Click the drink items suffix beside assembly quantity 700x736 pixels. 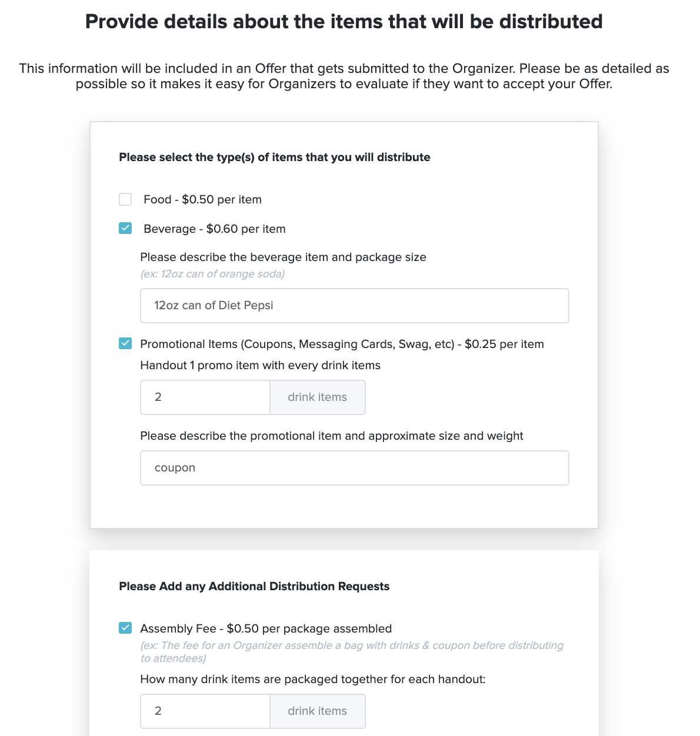click(x=318, y=711)
